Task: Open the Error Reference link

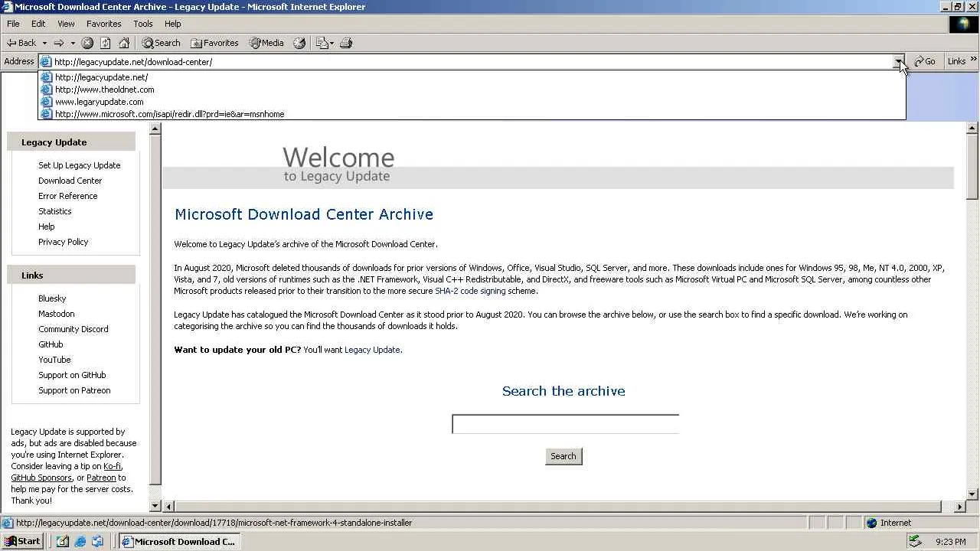Action: [68, 196]
